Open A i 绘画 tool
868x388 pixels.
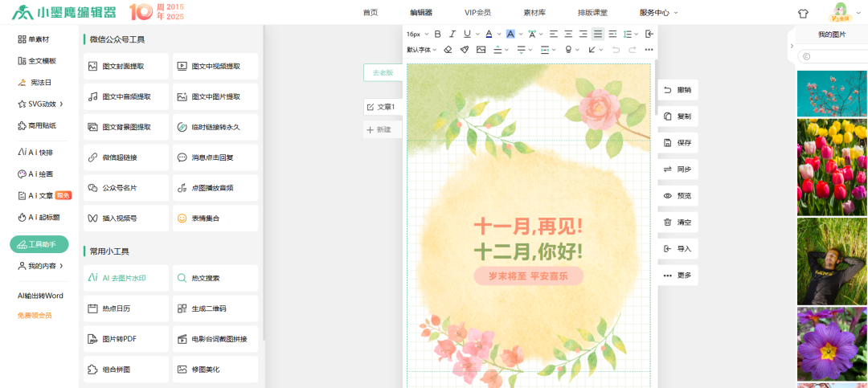35,174
